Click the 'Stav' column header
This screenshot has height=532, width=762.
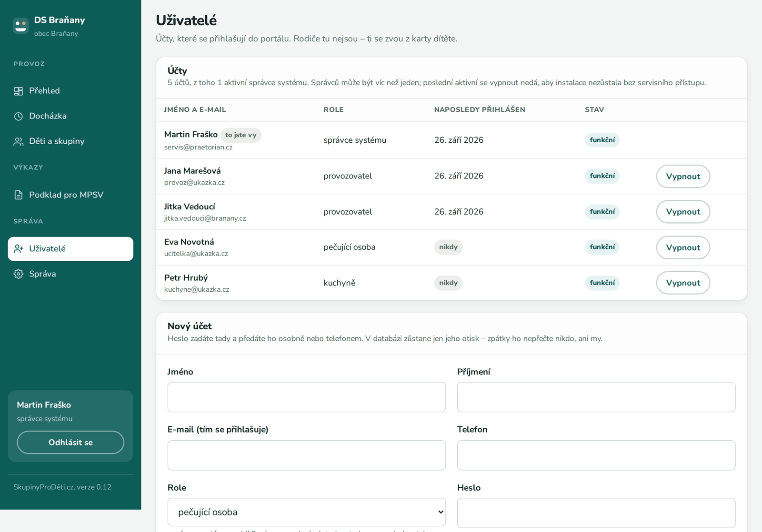(594, 109)
